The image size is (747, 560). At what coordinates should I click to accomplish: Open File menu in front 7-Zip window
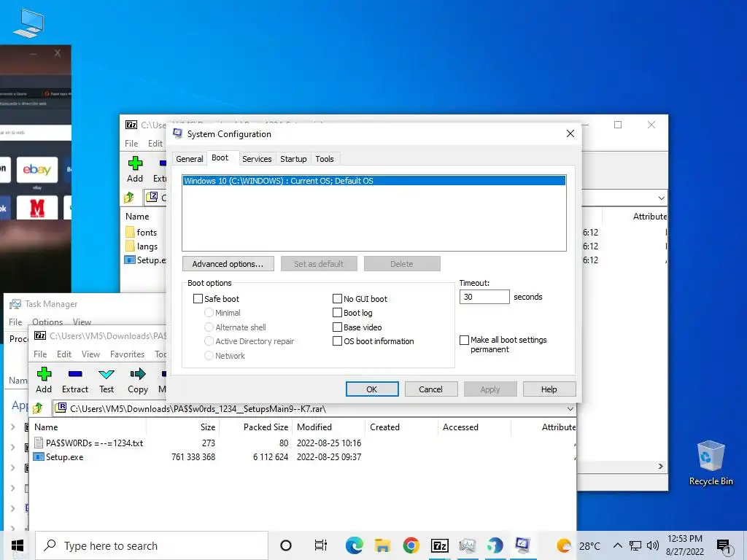40,354
